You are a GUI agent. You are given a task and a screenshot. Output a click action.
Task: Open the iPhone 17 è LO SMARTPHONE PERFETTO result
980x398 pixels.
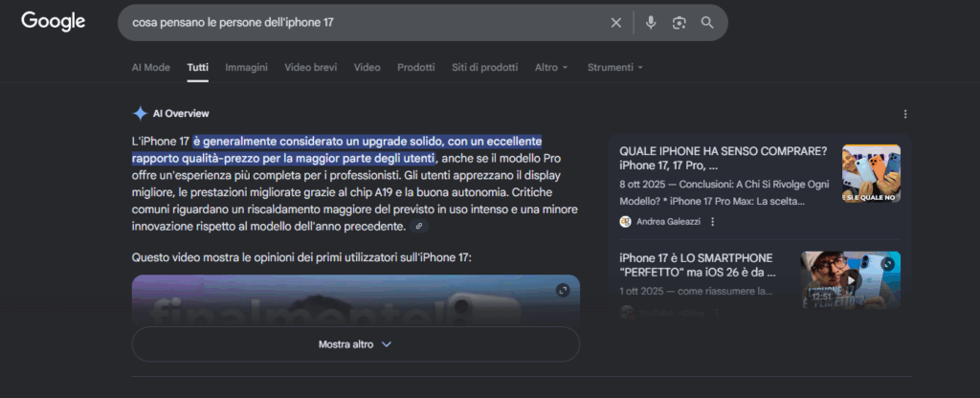[698, 266]
